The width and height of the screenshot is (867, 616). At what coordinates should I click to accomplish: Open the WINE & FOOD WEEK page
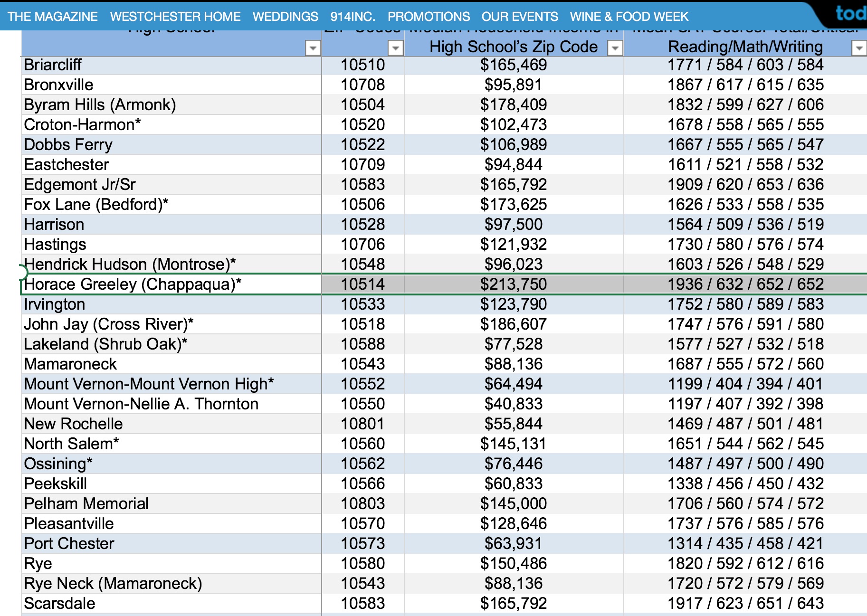(x=629, y=16)
